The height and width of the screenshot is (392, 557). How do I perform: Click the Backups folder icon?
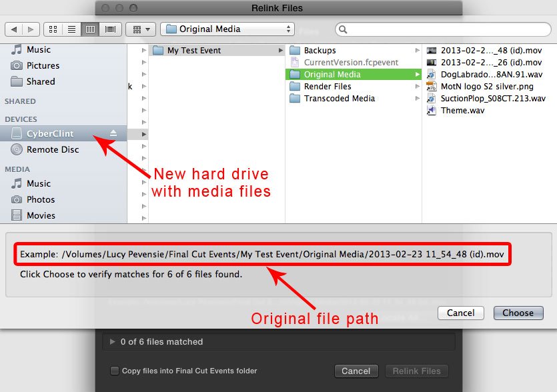(x=295, y=51)
